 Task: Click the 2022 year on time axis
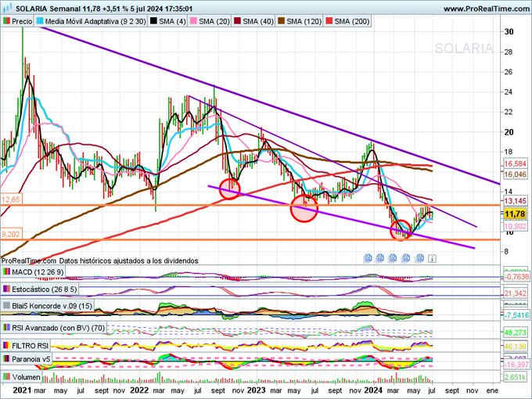coord(139,390)
